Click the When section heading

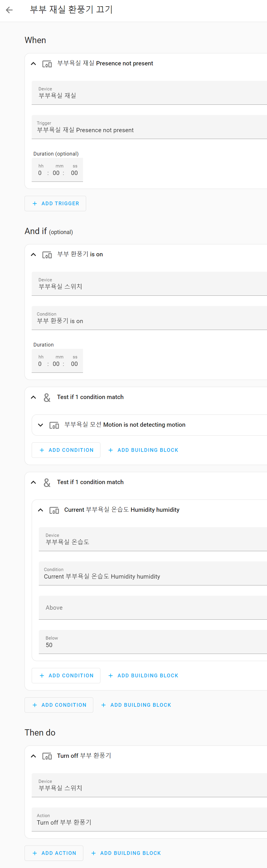click(x=35, y=40)
